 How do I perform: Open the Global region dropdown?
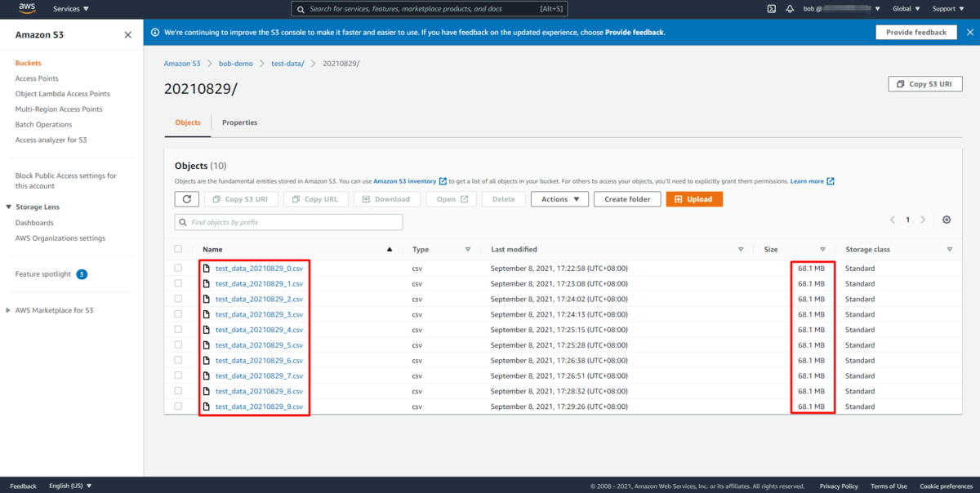[x=906, y=9]
